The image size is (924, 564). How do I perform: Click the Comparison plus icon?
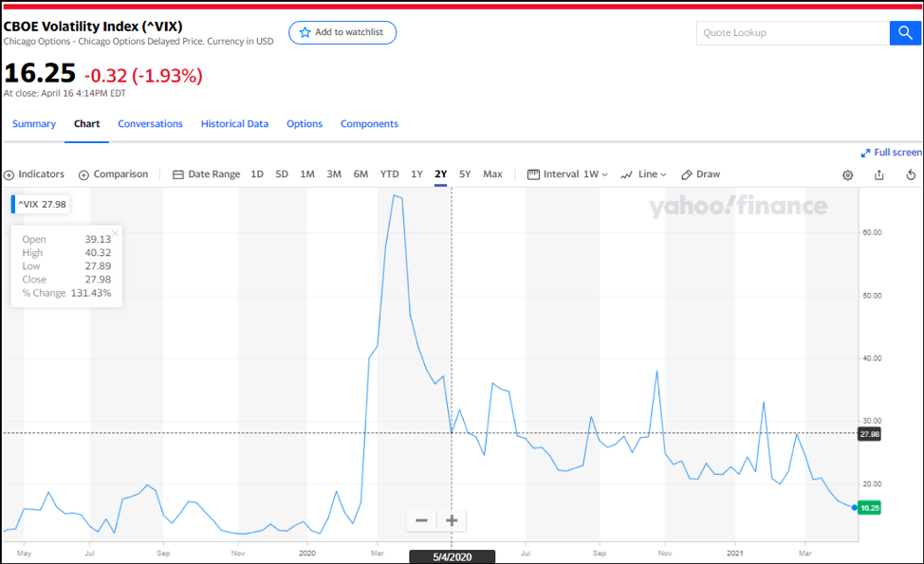point(83,174)
